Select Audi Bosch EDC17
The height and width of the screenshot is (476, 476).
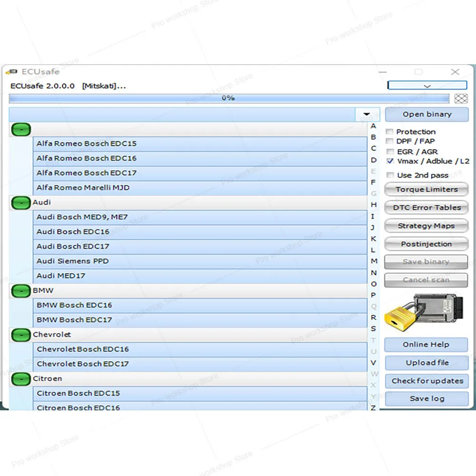click(200, 247)
